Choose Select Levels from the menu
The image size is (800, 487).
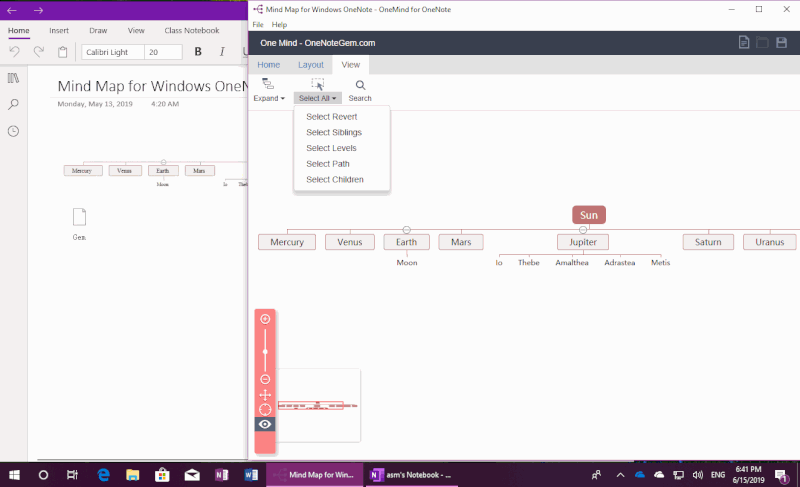331,148
